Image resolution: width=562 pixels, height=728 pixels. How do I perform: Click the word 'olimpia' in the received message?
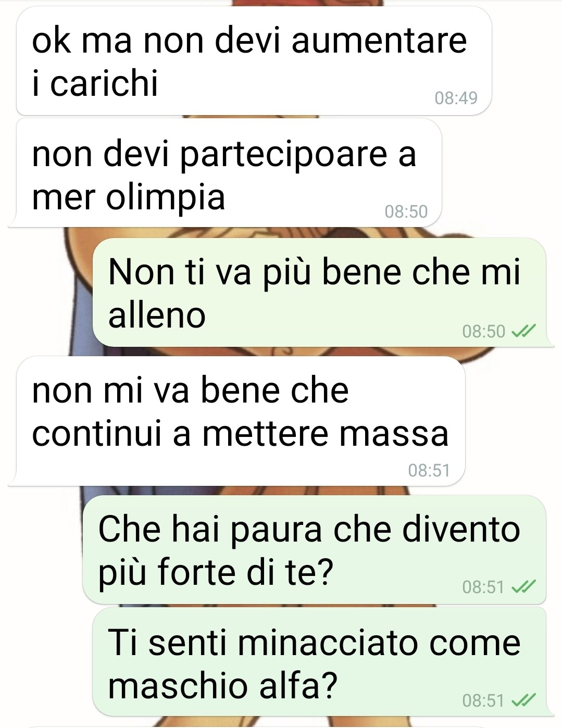tap(166, 198)
